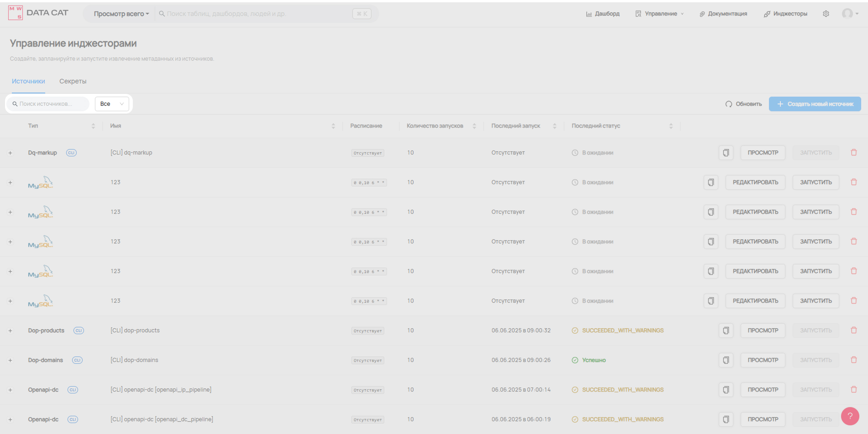Sort by the Количество запусков column

[x=474, y=126]
